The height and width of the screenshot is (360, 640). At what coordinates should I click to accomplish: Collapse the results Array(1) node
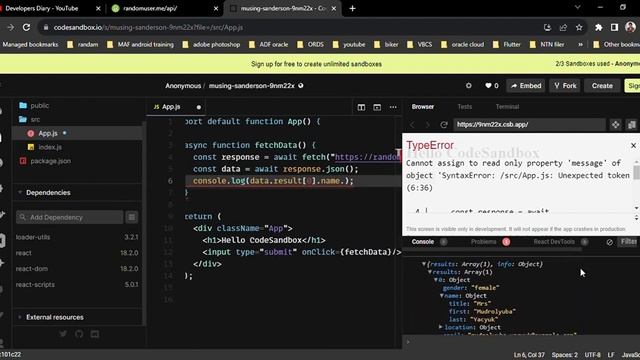(x=430, y=272)
